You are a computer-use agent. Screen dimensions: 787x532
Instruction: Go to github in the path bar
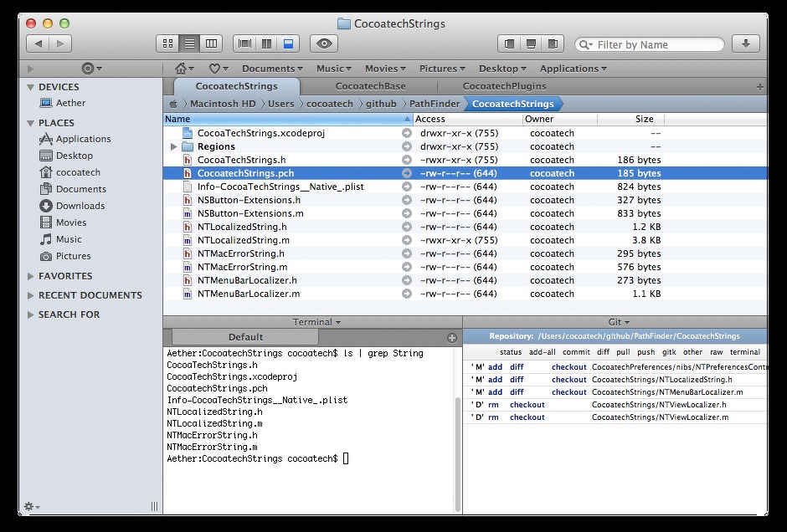click(x=381, y=104)
